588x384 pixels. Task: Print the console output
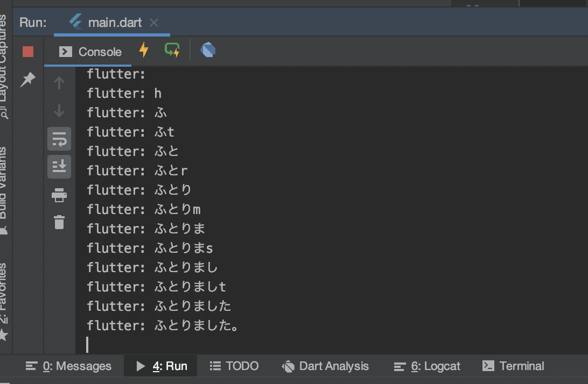click(59, 195)
